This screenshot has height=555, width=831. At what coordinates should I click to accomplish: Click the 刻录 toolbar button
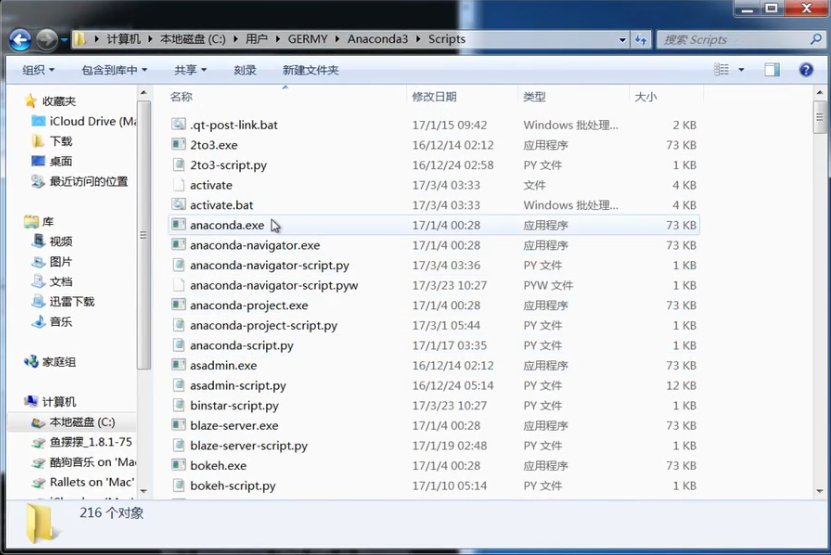coord(245,70)
